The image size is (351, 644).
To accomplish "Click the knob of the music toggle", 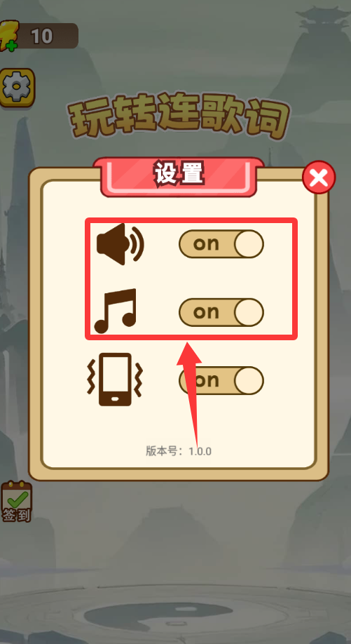I will pyautogui.click(x=249, y=312).
